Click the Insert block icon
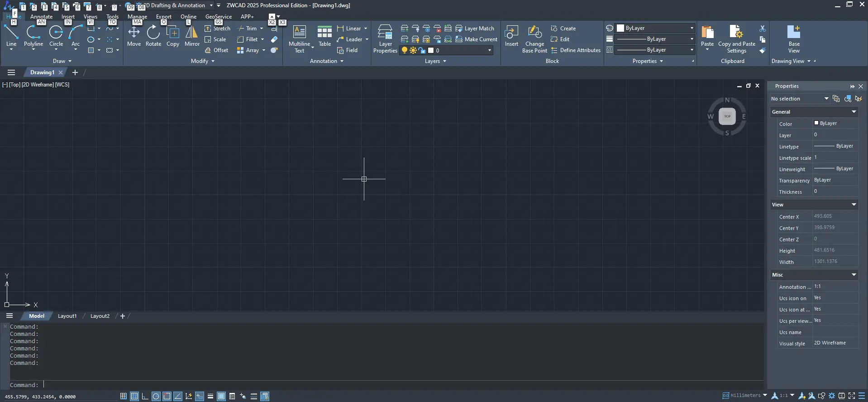The height and width of the screenshot is (402, 868). pos(511,36)
